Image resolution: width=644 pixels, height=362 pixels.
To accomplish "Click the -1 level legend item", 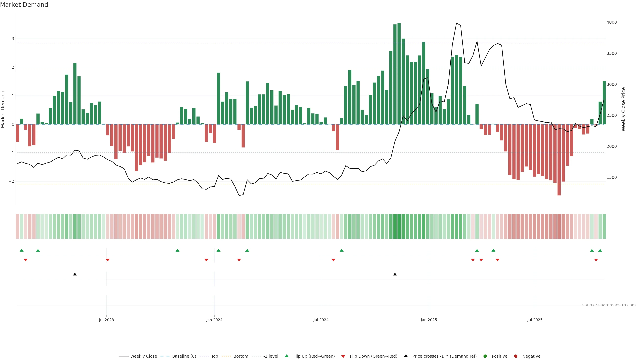I will click(271, 356).
